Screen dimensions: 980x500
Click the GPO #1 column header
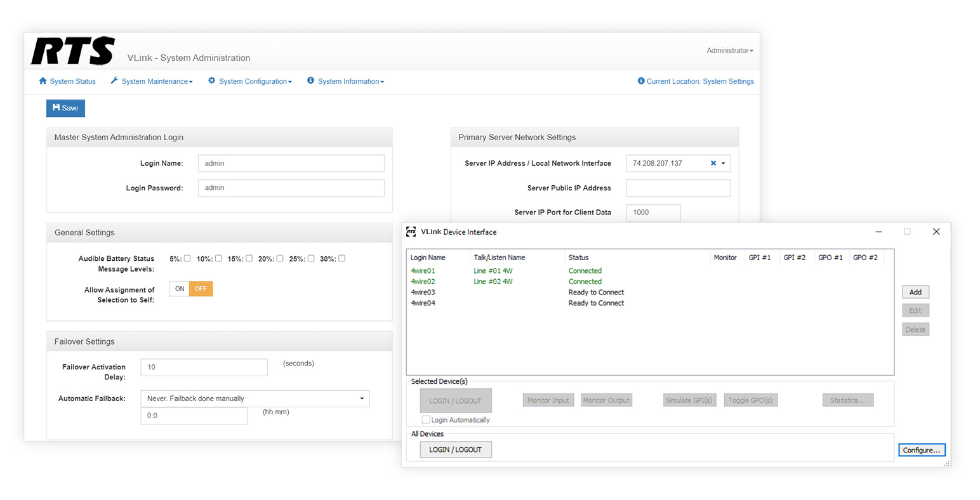(x=830, y=258)
